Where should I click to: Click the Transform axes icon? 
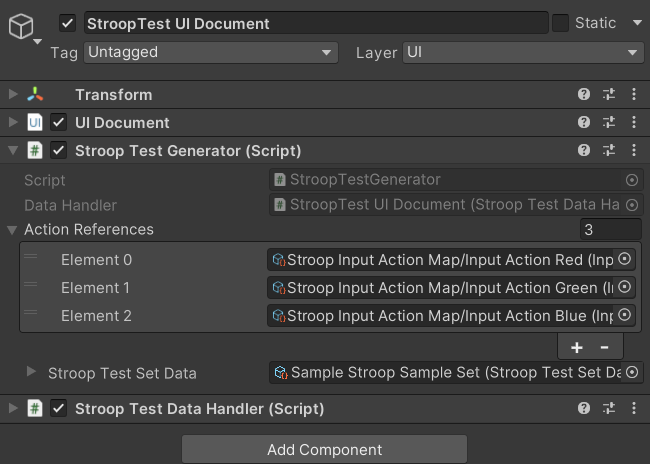tap(35, 95)
